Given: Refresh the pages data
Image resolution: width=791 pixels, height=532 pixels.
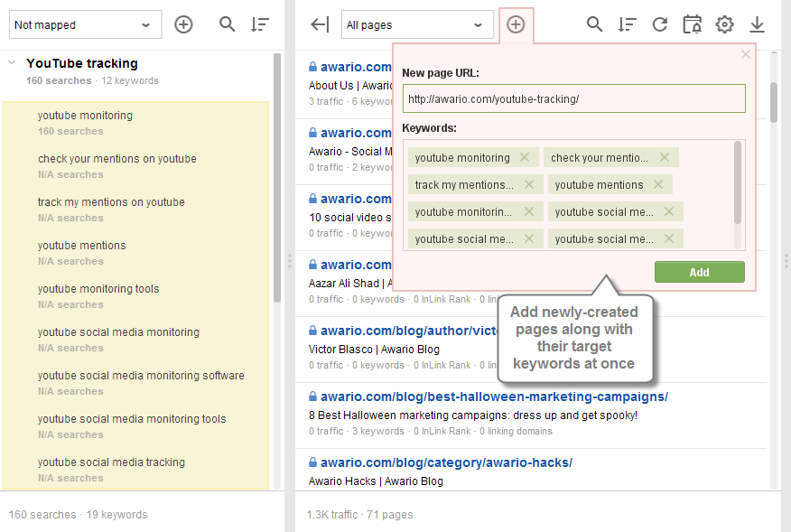Looking at the screenshot, I should 660,24.
